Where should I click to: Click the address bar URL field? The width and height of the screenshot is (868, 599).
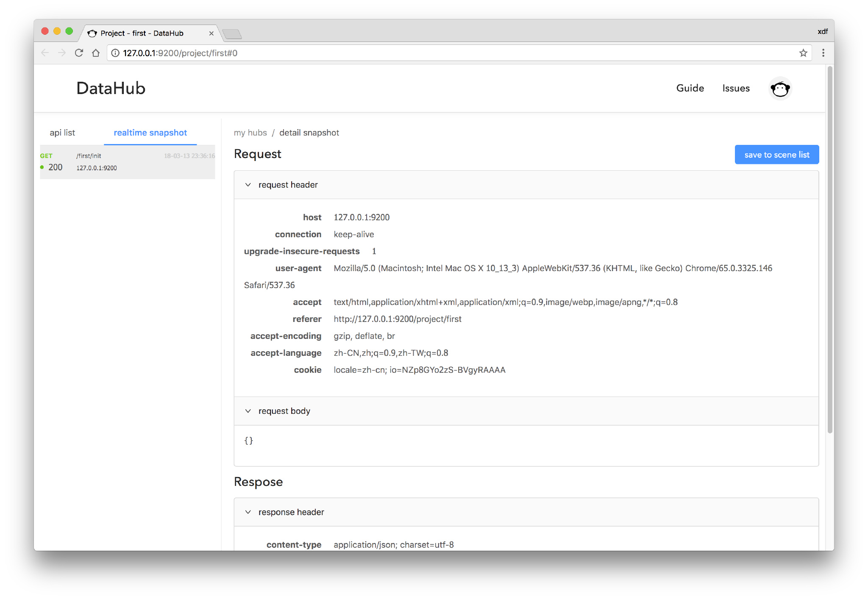pyautogui.click(x=424, y=53)
